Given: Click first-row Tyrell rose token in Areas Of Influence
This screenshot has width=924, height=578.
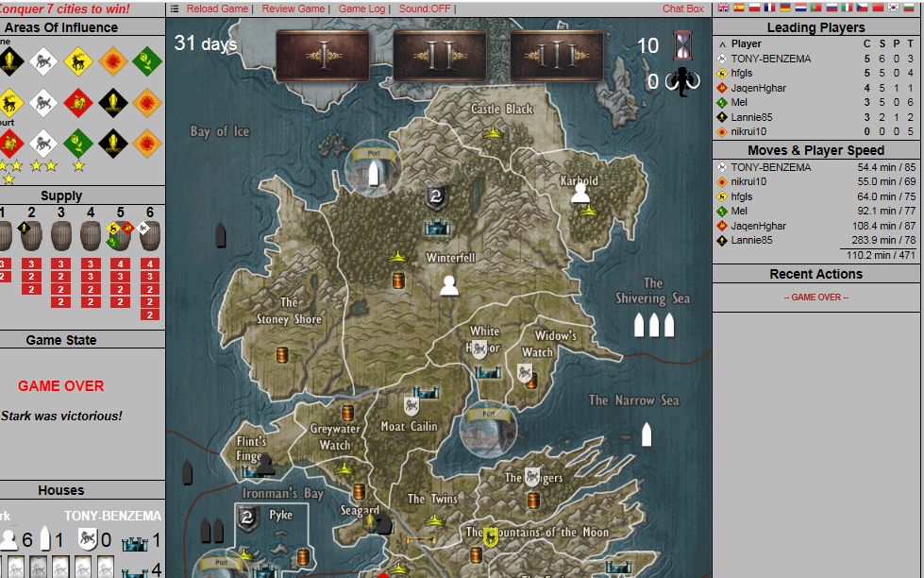Looking at the screenshot, I should [x=147, y=60].
